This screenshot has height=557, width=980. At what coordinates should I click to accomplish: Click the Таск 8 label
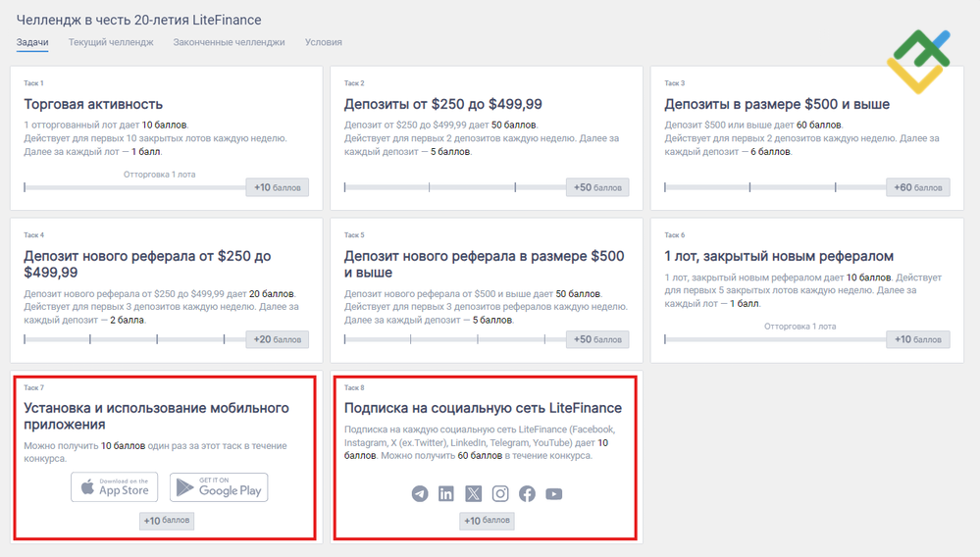pos(354,387)
